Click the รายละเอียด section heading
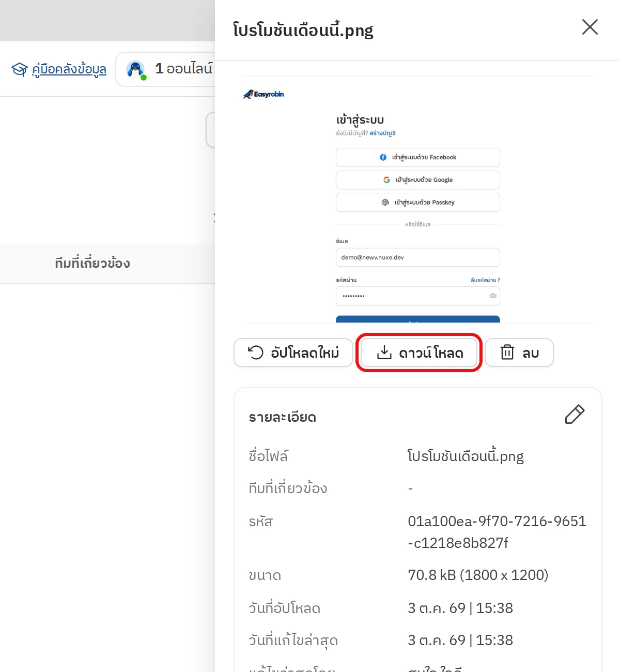This screenshot has width=620, height=672. click(282, 417)
